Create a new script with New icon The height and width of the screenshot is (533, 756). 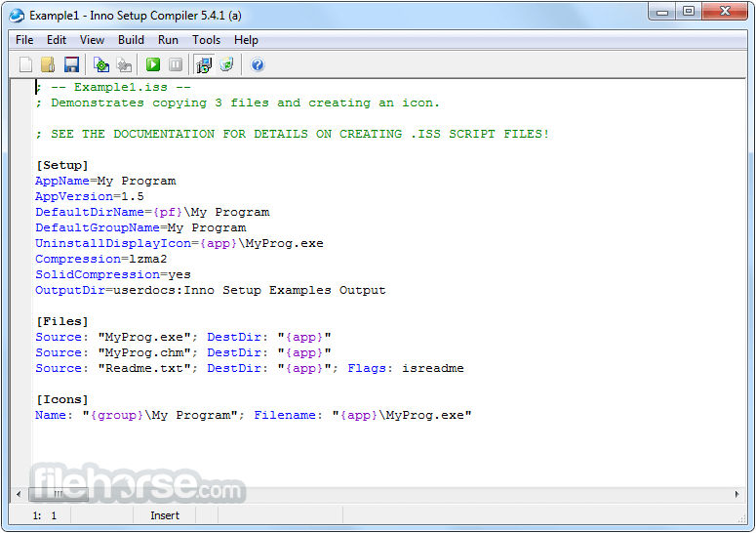click(25, 64)
